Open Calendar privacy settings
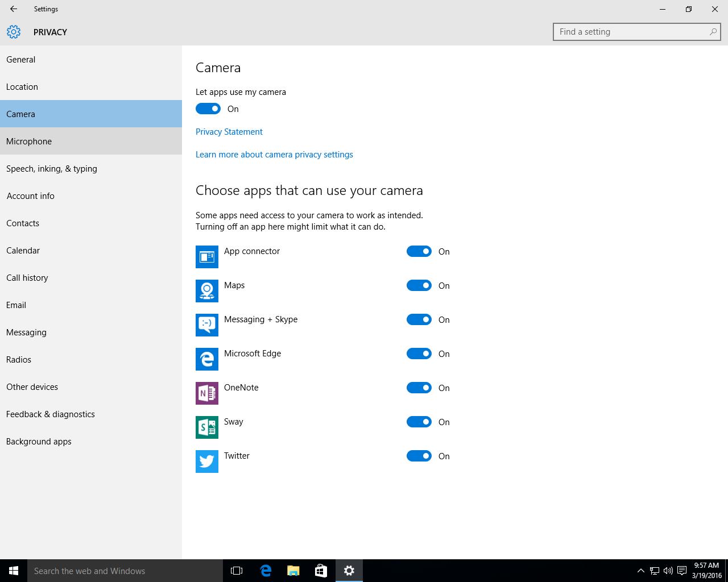The width and height of the screenshot is (728, 582). 91,250
